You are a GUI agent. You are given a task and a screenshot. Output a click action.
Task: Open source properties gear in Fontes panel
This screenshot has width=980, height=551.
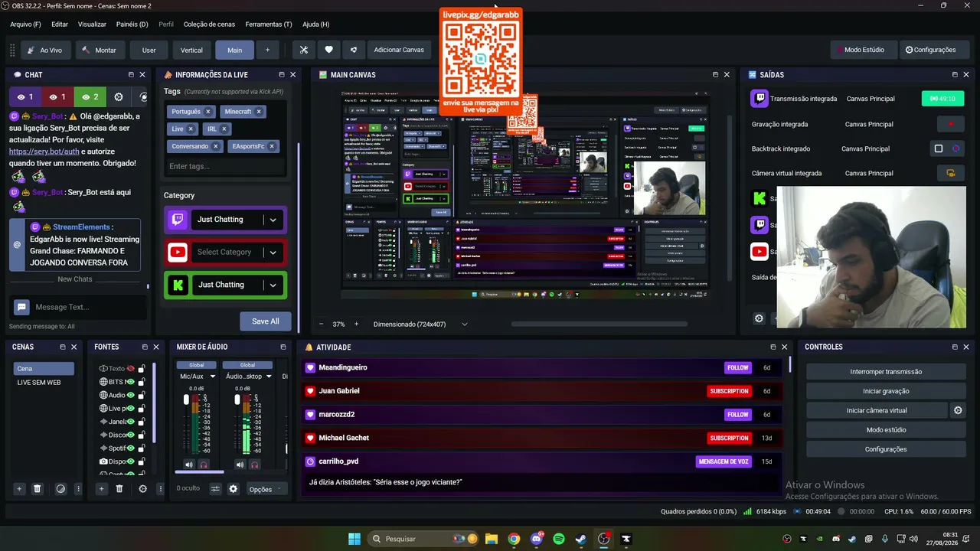(142, 488)
